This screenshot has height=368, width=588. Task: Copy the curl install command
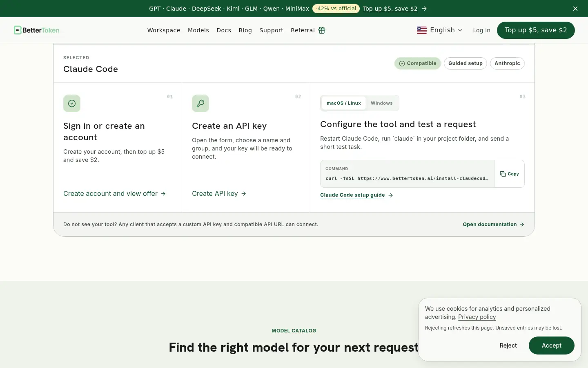pyautogui.click(x=509, y=174)
